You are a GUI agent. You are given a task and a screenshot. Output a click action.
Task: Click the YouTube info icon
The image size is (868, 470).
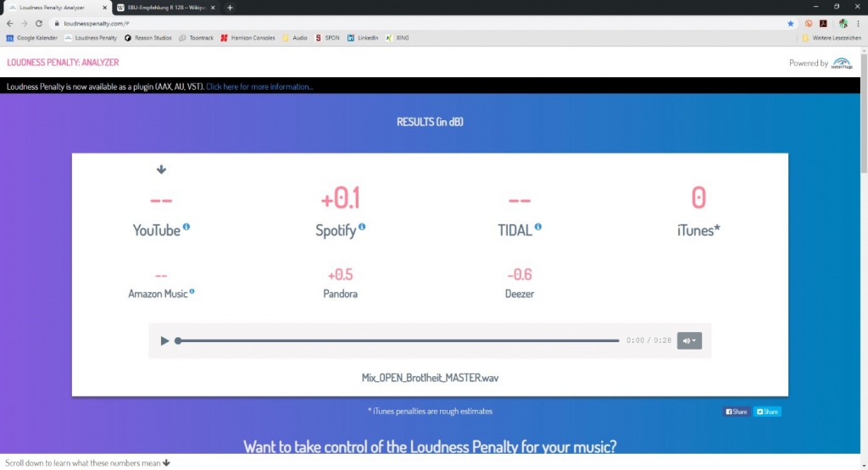186,227
